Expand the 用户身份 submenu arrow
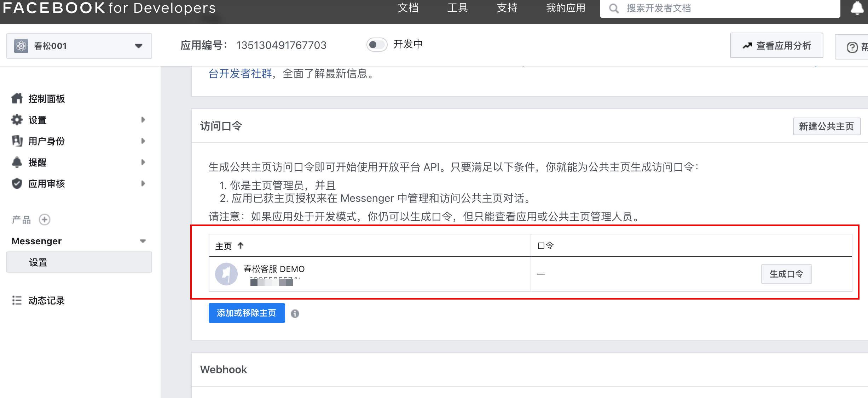Viewport: 868px width, 398px height. tap(143, 141)
